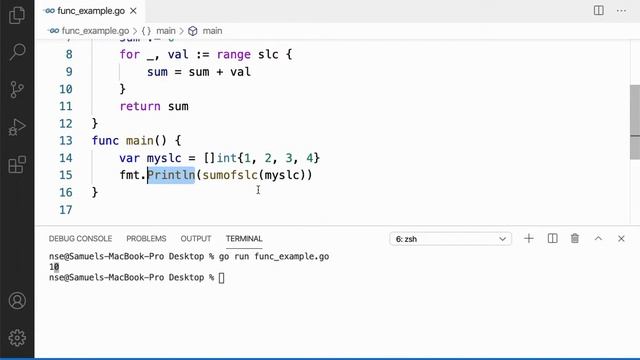The width and height of the screenshot is (640, 360).
Task: Open the Extensions view
Action: (x=17, y=164)
